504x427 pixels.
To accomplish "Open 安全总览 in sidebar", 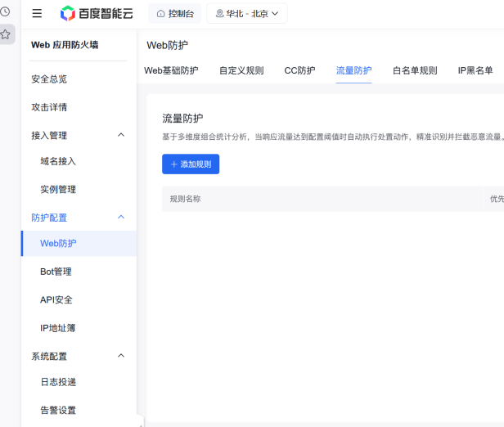I will pyautogui.click(x=49, y=79).
